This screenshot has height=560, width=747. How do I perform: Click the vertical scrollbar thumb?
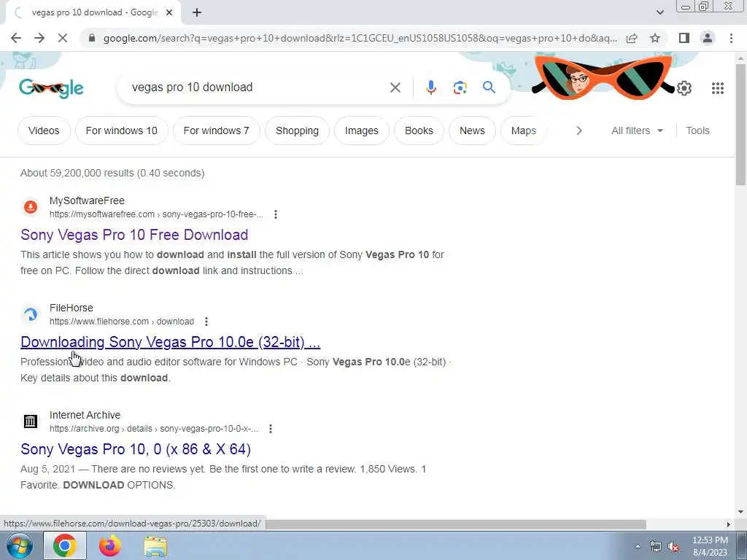coord(740,124)
